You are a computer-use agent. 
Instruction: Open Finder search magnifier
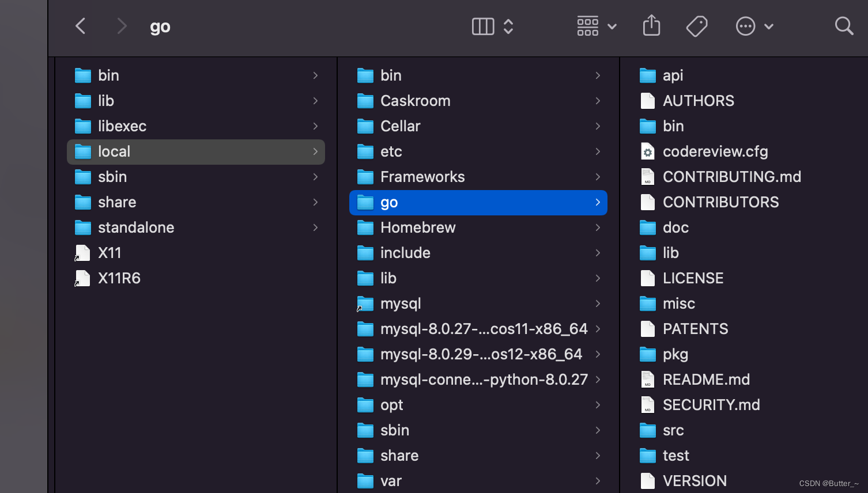[x=844, y=26]
